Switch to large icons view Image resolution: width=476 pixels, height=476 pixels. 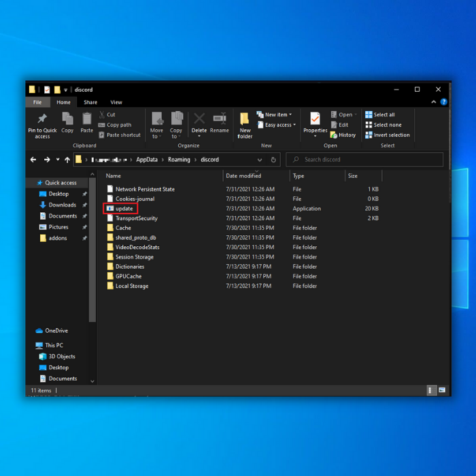[x=442, y=390]
